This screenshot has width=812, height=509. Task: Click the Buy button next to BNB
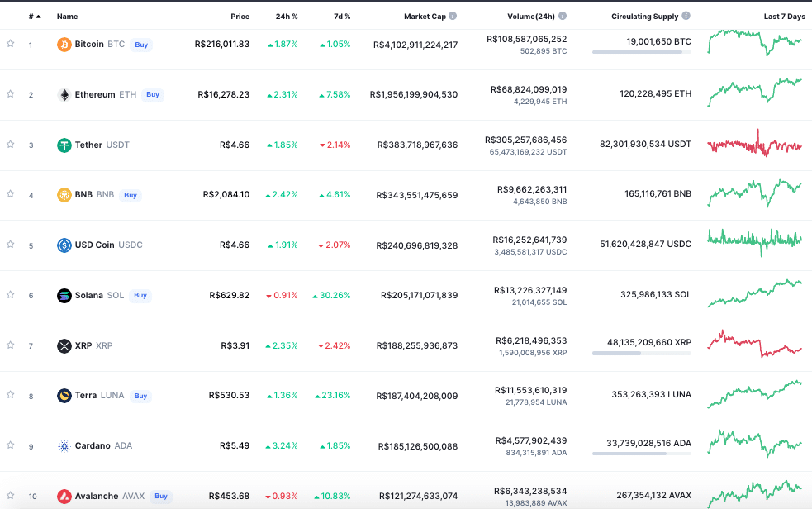(x=131, y=195)
